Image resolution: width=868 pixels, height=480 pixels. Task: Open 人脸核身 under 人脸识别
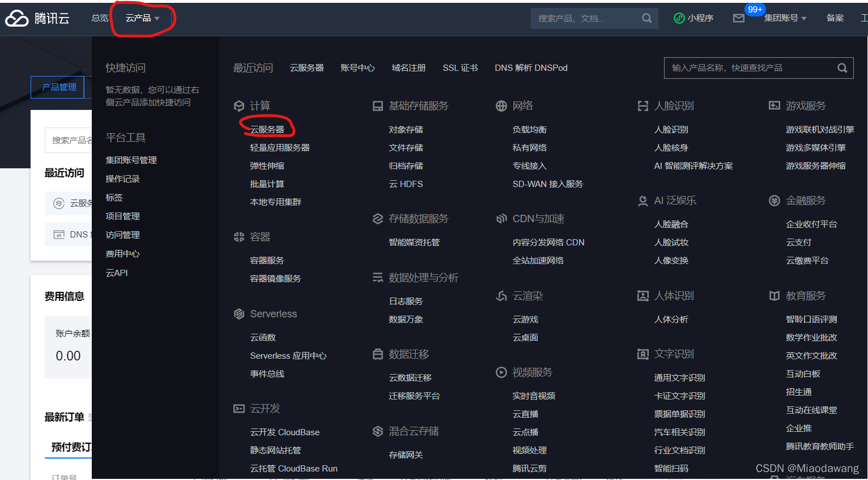tap(671, 148)
